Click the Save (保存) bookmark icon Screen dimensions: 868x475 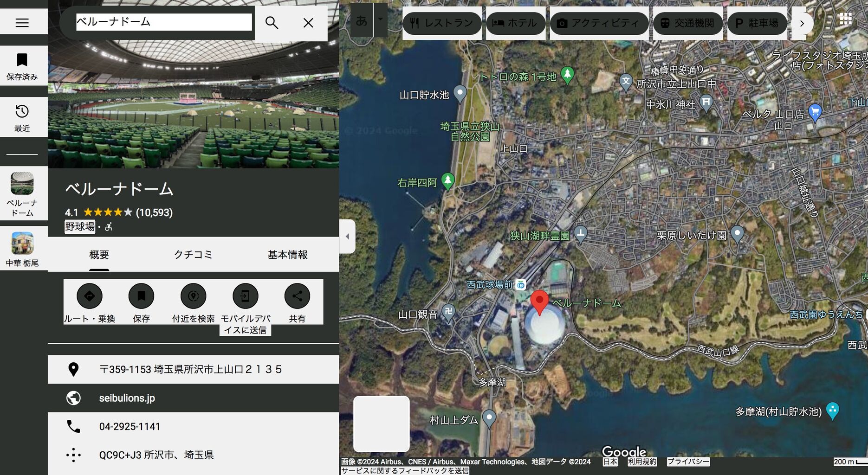pyautogui.click(x=142, y=296)
